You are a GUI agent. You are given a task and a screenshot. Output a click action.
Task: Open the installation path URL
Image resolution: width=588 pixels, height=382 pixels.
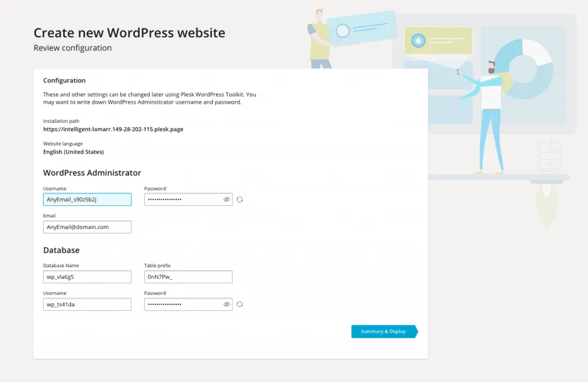(x=113, y=129)
